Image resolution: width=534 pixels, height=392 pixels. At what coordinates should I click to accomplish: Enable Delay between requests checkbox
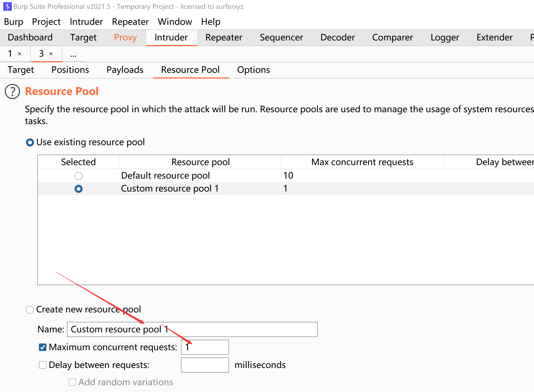(43, 365)
